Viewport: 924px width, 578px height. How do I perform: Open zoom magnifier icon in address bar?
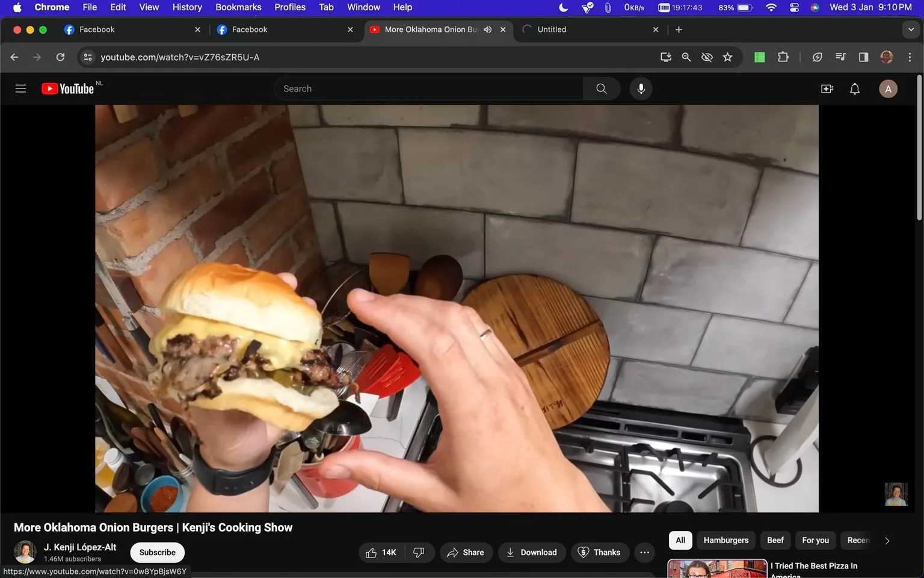(x=686, y=57)
